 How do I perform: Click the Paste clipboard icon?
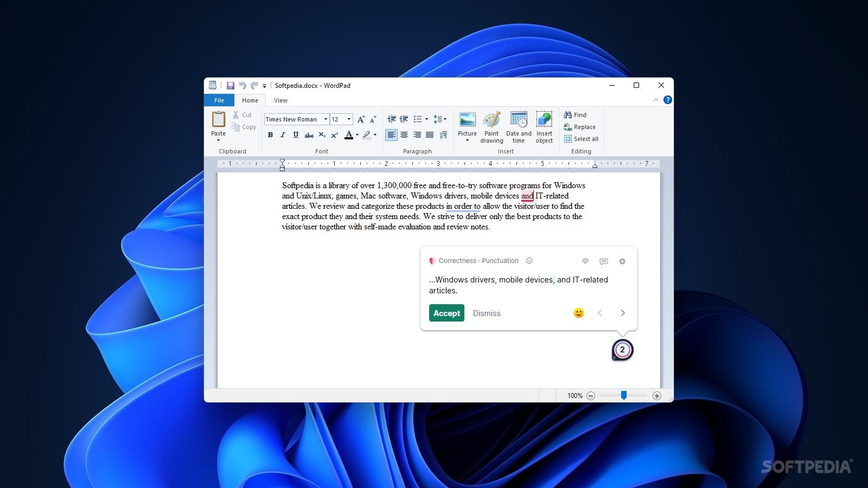[219, 119]
